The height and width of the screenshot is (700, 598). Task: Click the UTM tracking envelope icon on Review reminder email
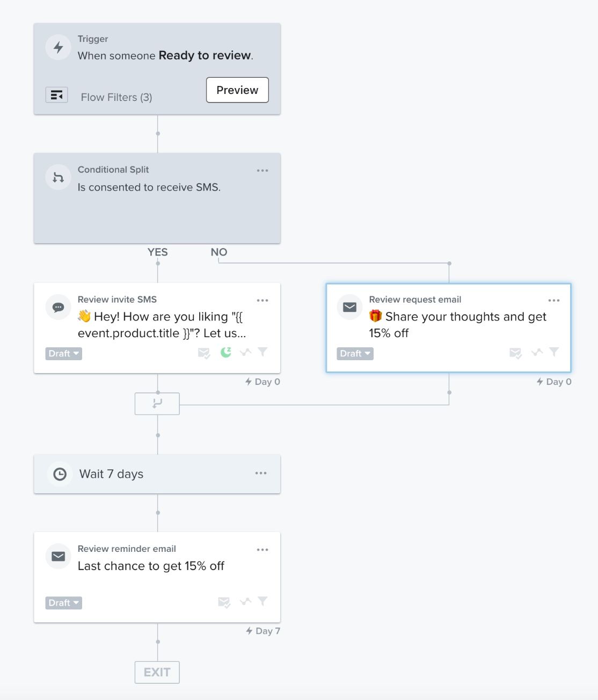click(x=224, y=602)
